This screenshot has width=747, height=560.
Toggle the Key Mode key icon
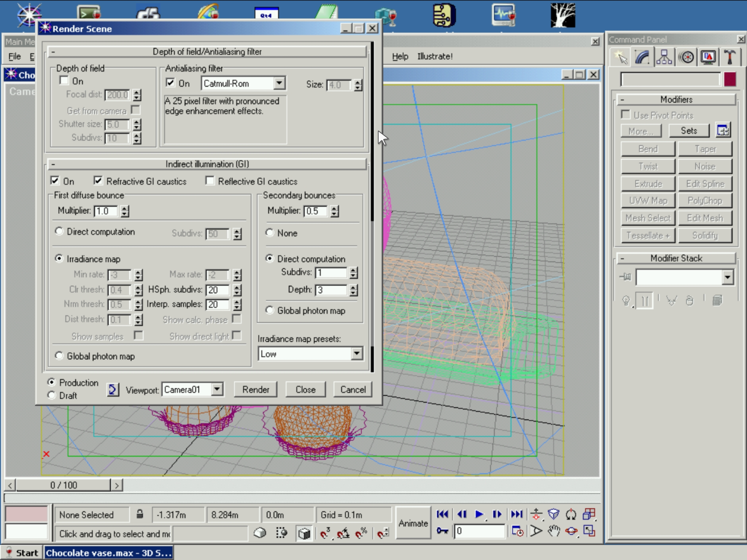442,531
